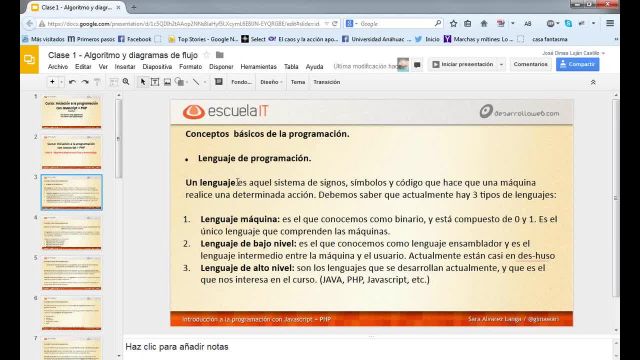Open José Lujan Castillo account dropdown

tap(573, 53)
